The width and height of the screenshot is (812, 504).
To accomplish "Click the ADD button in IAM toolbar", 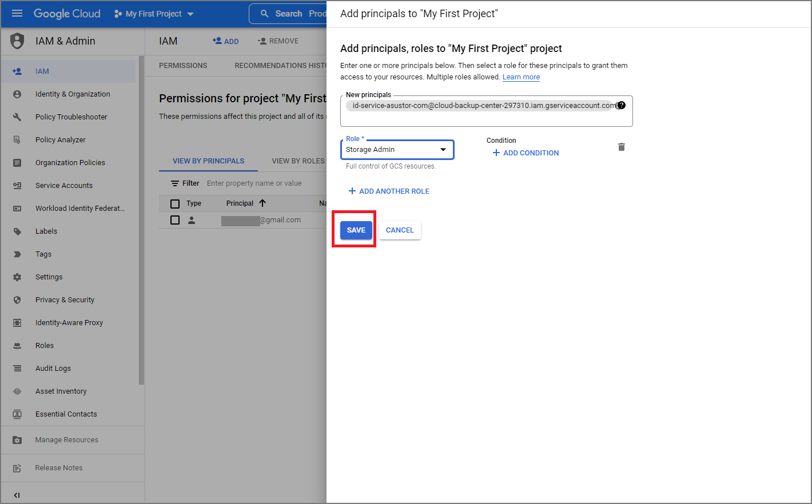I will [225, 41].
